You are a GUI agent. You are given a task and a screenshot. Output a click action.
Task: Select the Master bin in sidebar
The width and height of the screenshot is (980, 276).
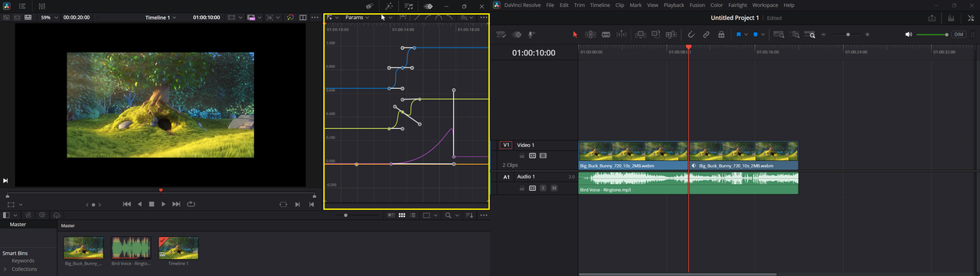coord(18,225)
